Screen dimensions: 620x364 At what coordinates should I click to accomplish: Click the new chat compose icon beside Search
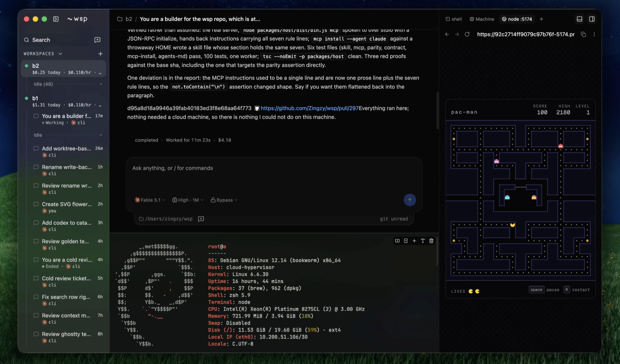click(97, 40)
